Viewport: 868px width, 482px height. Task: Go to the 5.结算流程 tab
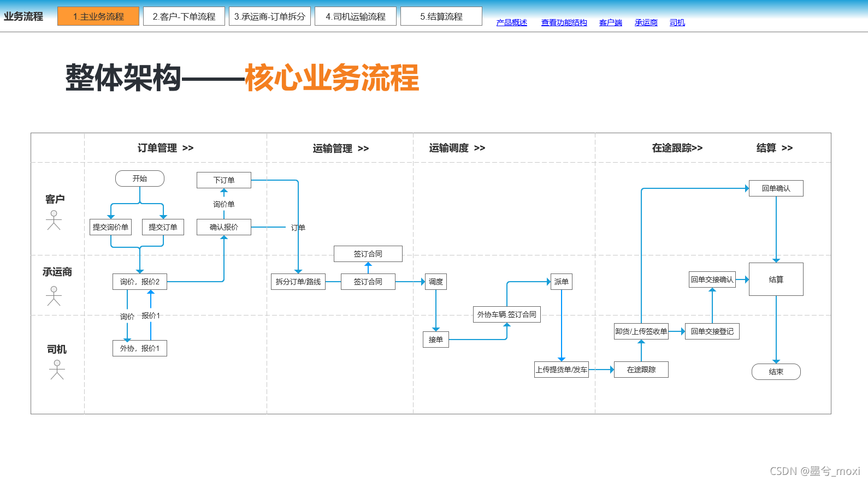pos(441,16)
